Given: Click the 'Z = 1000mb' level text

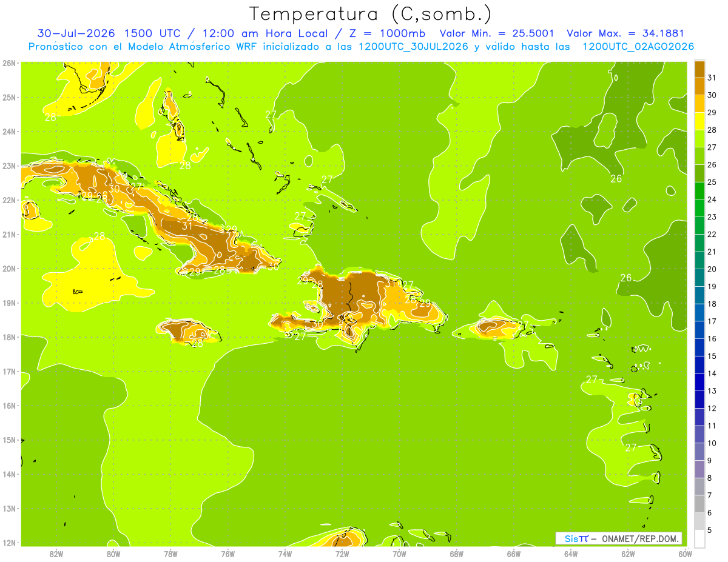Looking at the screenshot, I should (x=386, y=33).
